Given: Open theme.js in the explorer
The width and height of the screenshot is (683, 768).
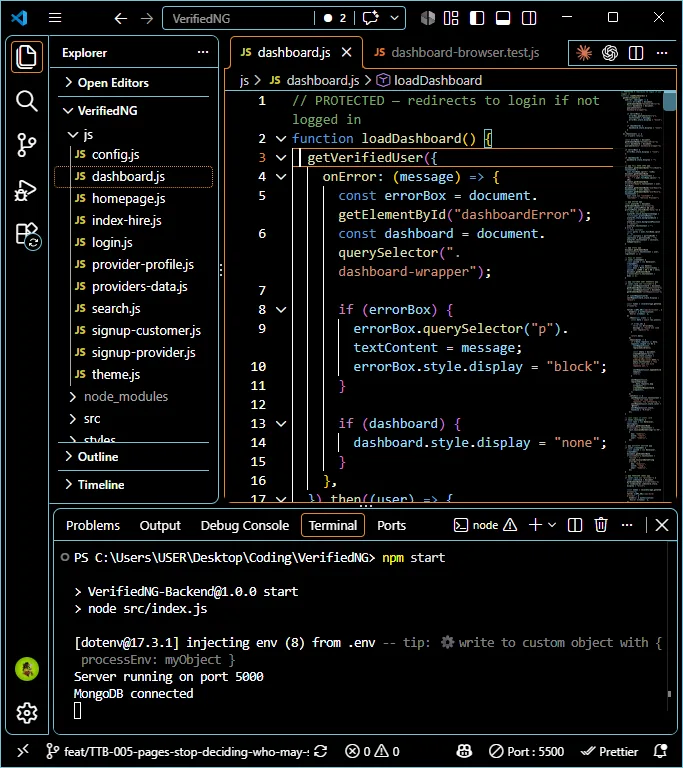Looking at the screenshot, I should (134, 375).
